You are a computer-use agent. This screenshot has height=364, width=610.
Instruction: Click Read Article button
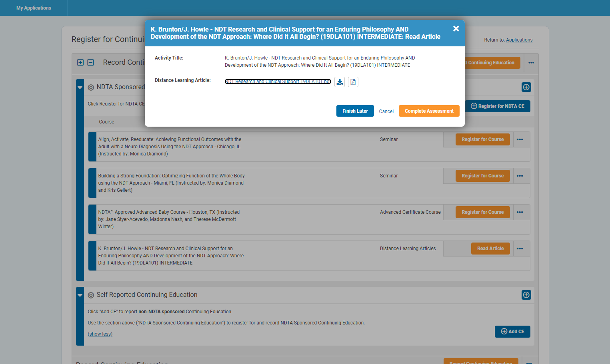click(x=490, y=249)
